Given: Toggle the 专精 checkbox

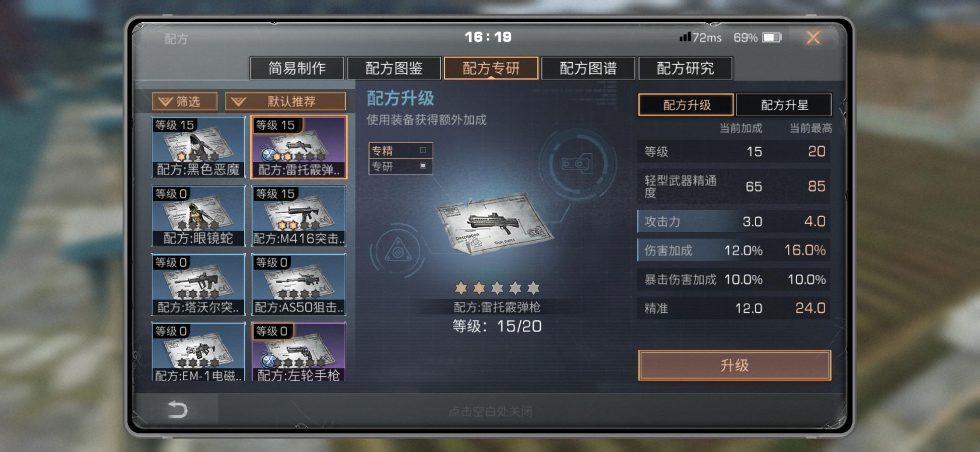Looking at the screenshot, I should (x=423, y=150).
